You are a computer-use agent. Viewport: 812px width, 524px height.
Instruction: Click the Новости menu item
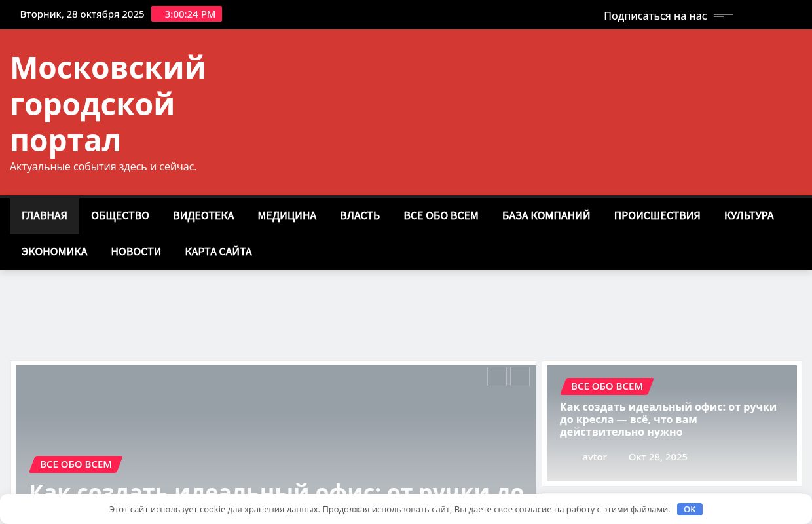click(136, 252)
